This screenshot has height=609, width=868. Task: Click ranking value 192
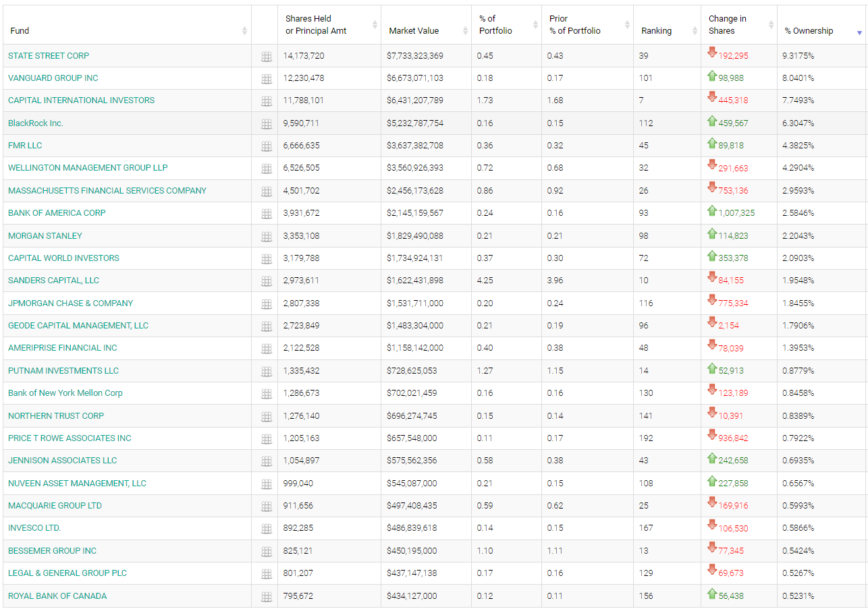pos(646,438)
